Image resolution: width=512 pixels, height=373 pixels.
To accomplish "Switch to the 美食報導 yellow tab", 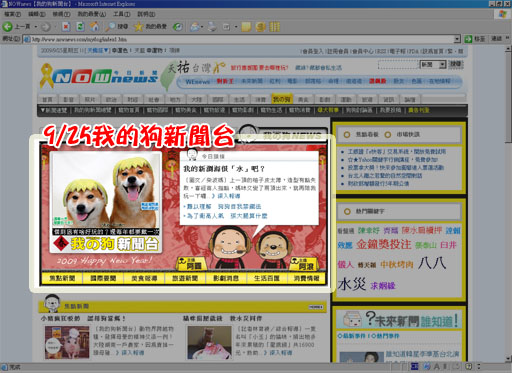I will [144, 278].
